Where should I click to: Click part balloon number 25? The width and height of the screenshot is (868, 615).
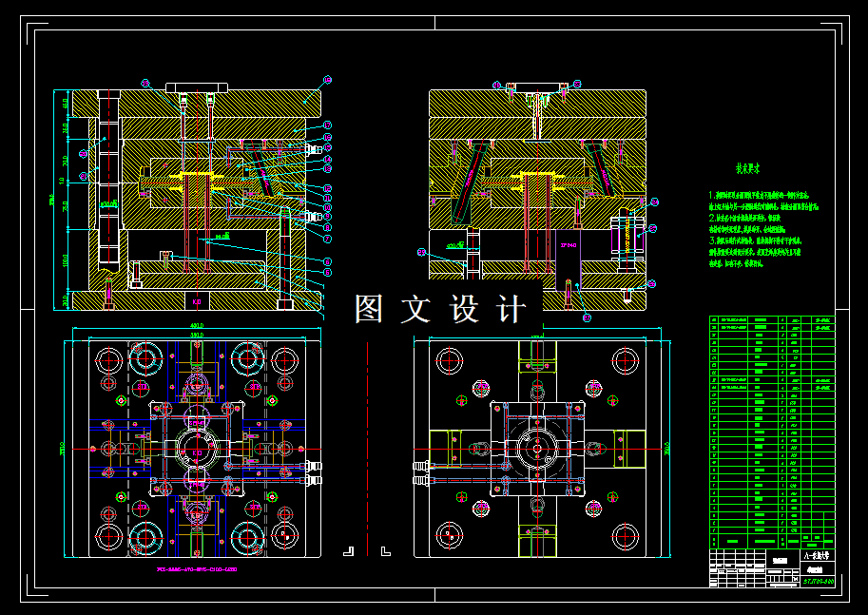[x=652, y=229]
